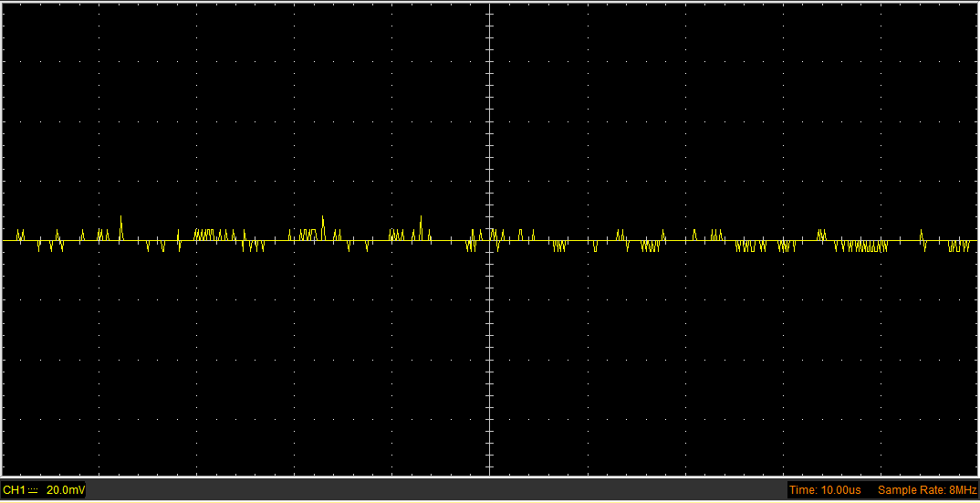Screen dimensions: 980x503
Task: Click the Sample Rate 8MHz readout
Action: coord(926,490)
